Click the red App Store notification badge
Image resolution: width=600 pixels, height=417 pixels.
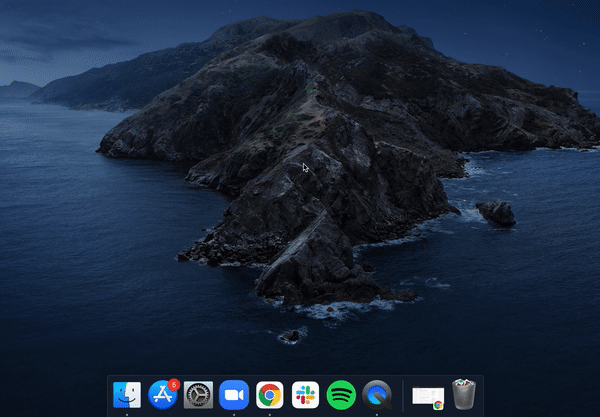(x=174, y=384)
